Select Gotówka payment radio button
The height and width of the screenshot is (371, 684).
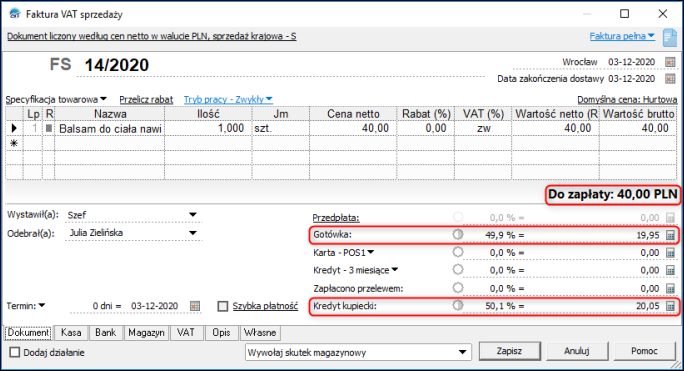tap(458, 234)
